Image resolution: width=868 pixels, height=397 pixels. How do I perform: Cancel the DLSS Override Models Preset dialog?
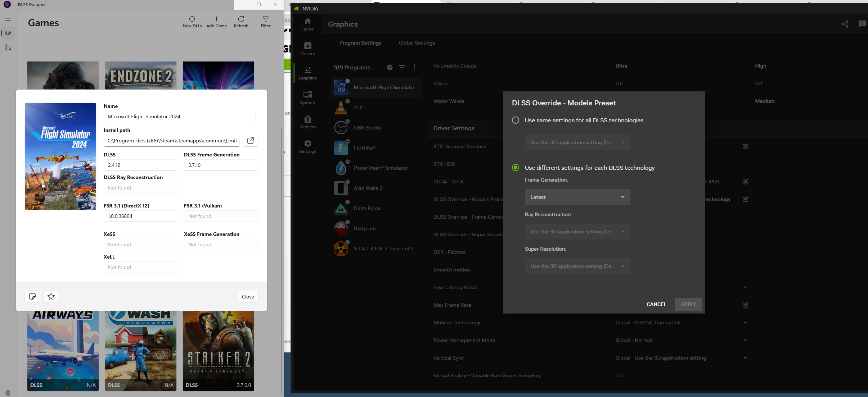[x=656, y=304]
